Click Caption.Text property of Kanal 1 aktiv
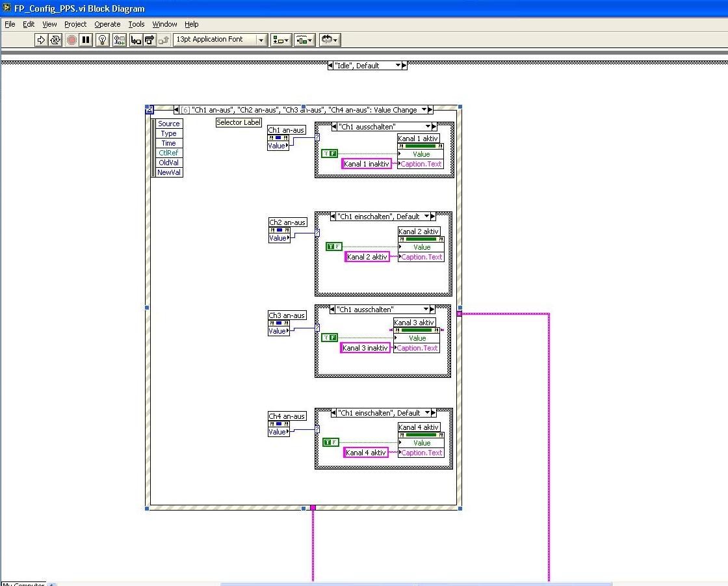 click(421, 164)
